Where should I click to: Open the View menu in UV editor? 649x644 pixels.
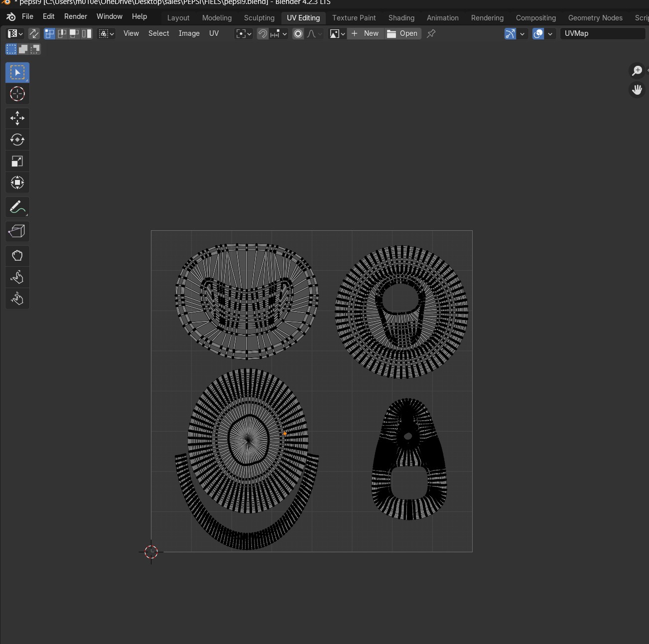(131, 33)
